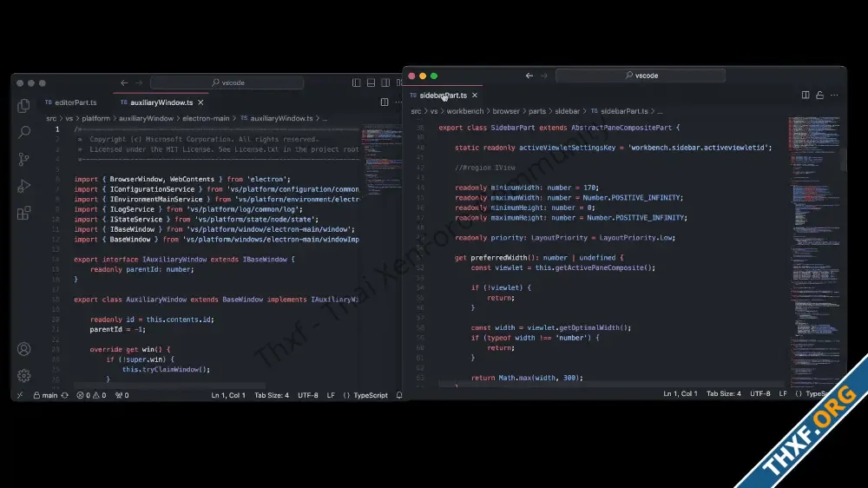
Task: Open Explorer view in left window activity bar
Action: 23,105
